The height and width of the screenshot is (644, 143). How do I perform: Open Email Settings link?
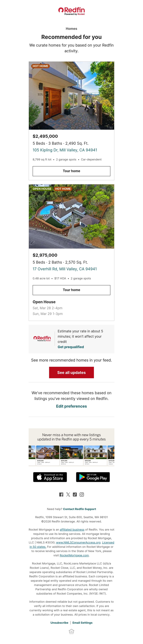pos(82,623)
